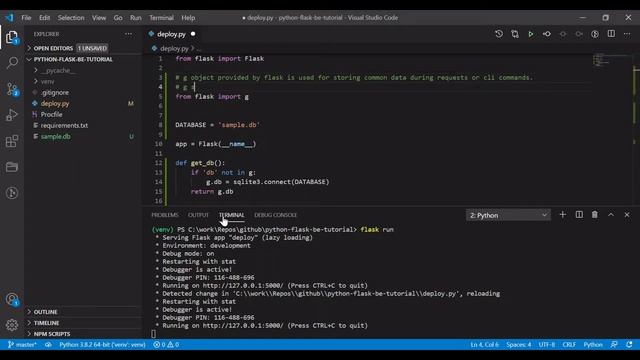Open the file timeline history icon in editor toolbar
The width and height of the screenshot is (640, 360).
pyautogui.click(x=499, y=34)
